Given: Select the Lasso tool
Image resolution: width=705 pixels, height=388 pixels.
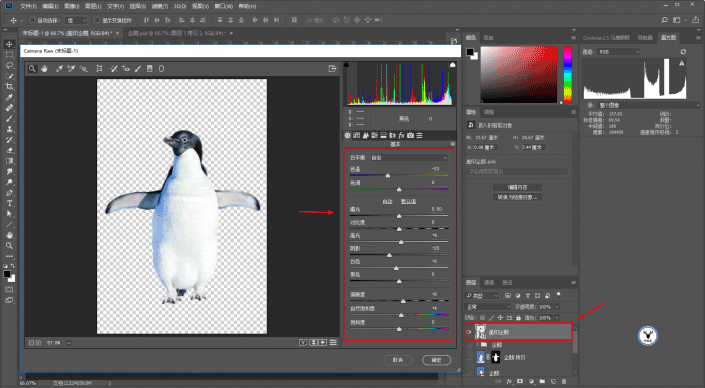Looking at the screenshot, I should click(x=9, y=65).
